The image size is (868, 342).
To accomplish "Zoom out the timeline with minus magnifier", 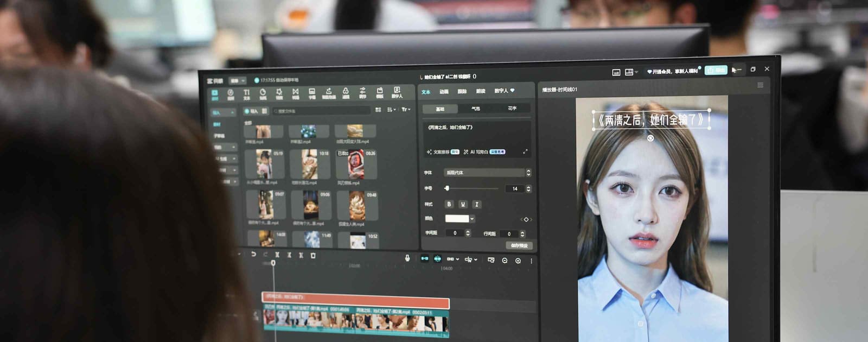I will [x=505, y=261].
